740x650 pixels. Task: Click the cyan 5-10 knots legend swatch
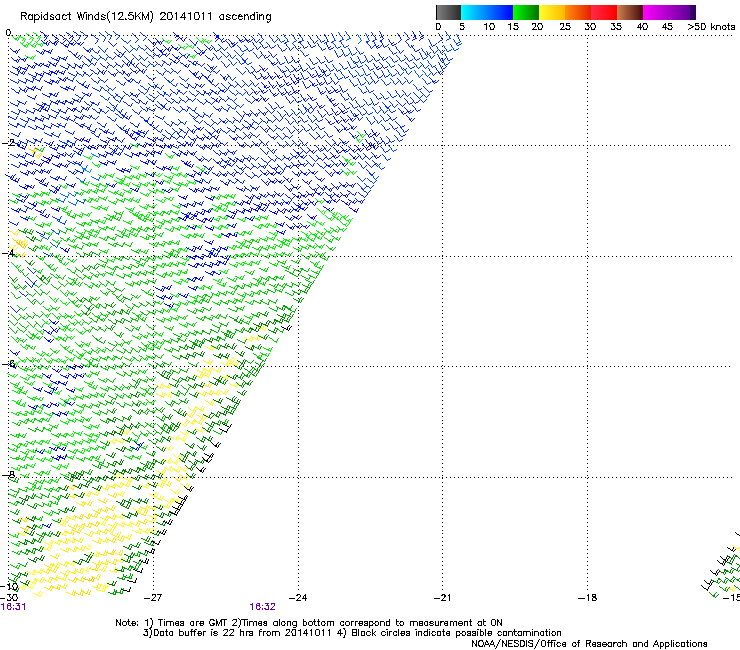(474, 12)
